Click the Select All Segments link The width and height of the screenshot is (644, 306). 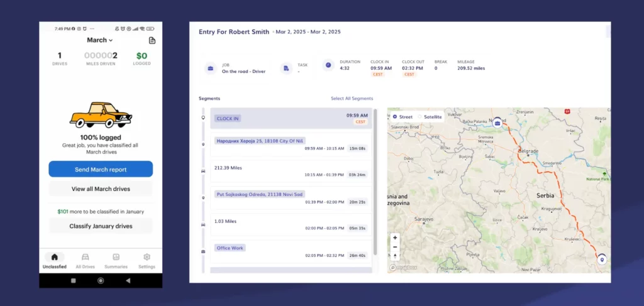pyautogui.click(x=352, y=99)
